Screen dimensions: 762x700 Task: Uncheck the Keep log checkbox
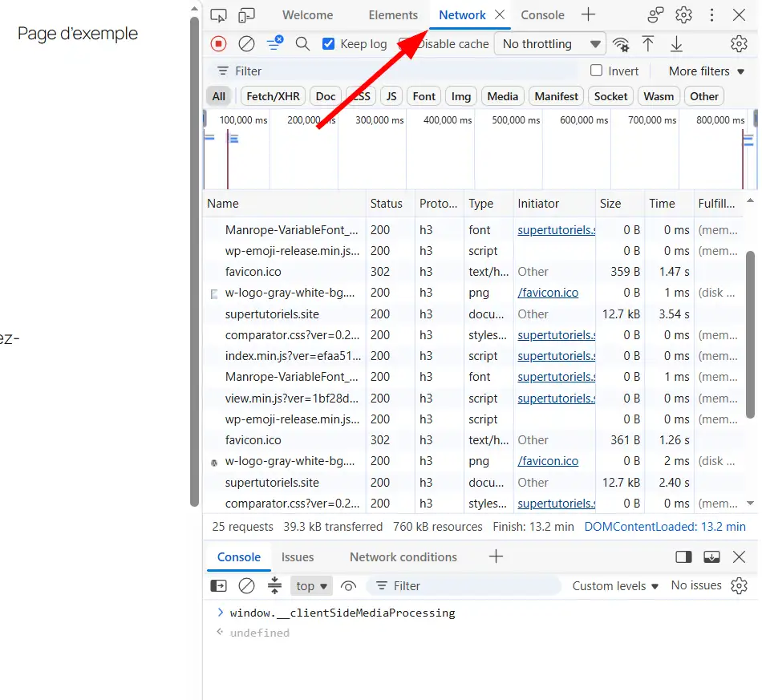329,44
